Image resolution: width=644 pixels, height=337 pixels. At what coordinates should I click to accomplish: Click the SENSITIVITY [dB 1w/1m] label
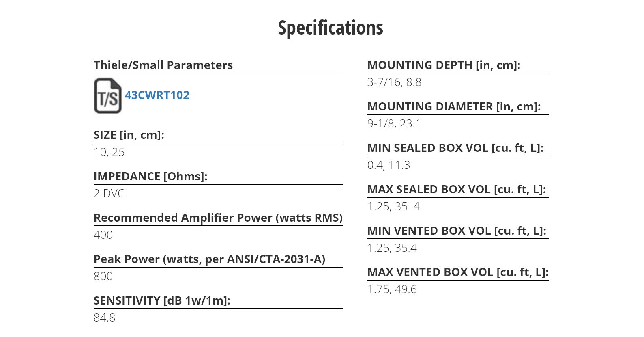coord(162,300)
